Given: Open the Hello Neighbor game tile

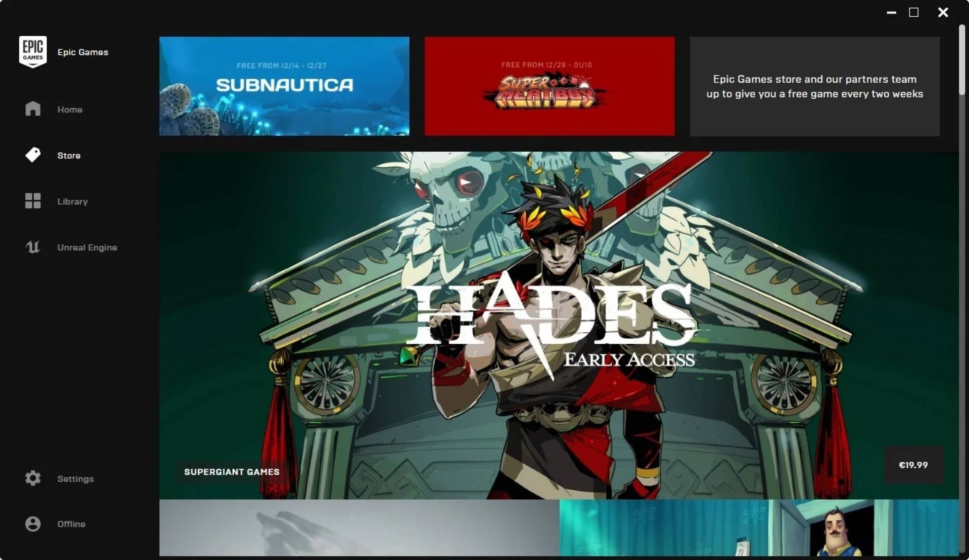Looking at the screenshot, I should 759,528.
